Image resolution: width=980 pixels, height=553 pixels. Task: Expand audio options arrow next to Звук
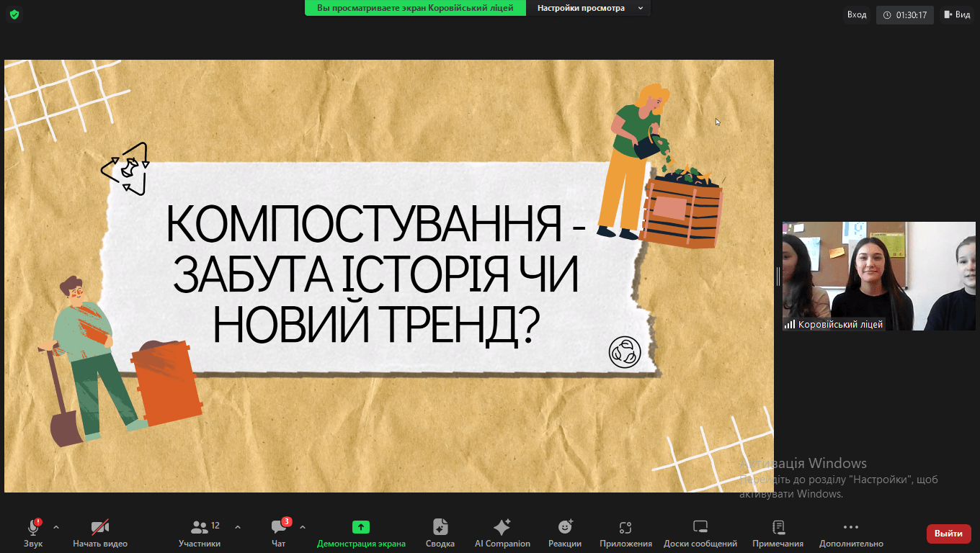pos(56,527)
